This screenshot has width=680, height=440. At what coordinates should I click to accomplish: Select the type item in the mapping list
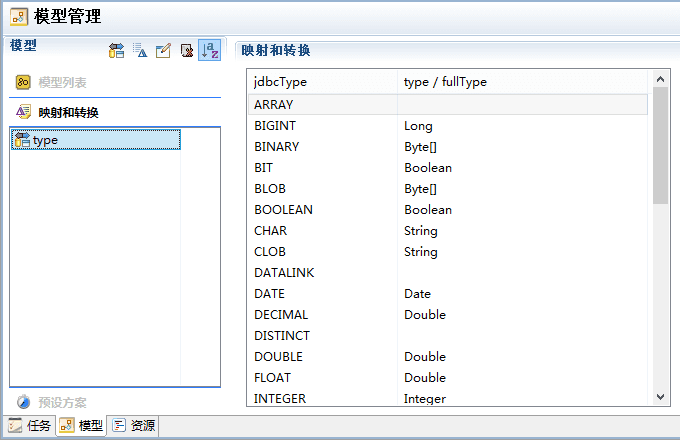pyautogui.click(x=95, y=140)
